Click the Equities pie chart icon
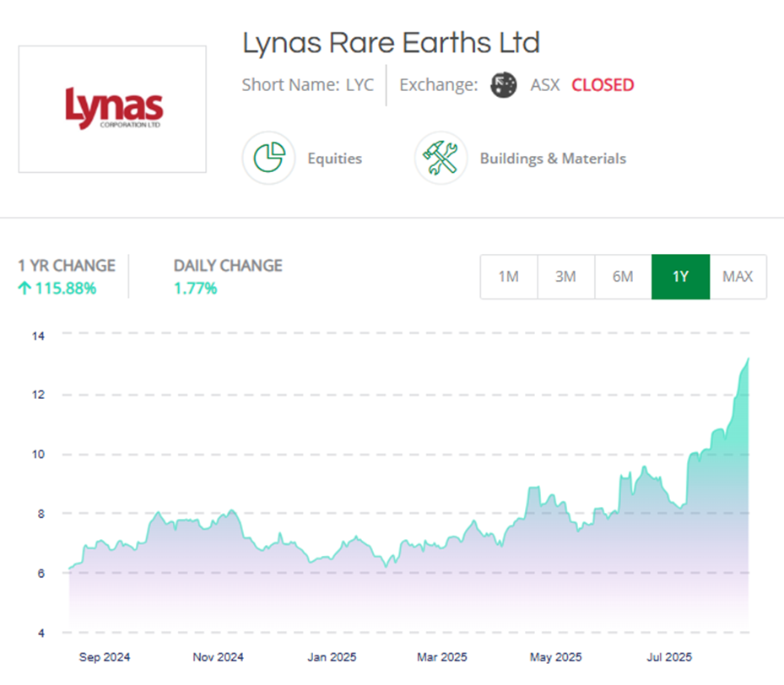 tap(268, 158)
